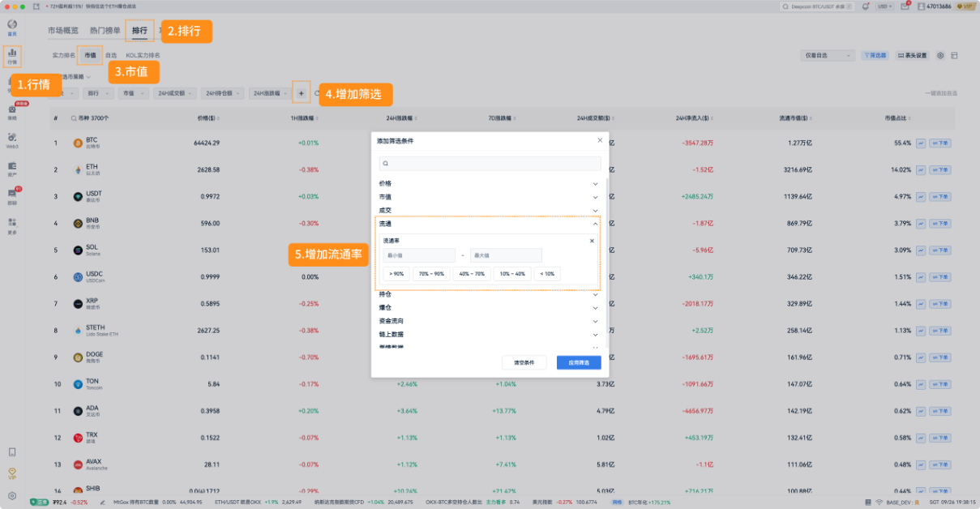Expand the 资金流向 filter category
The image size is (980, 509).
pos(488,321)
